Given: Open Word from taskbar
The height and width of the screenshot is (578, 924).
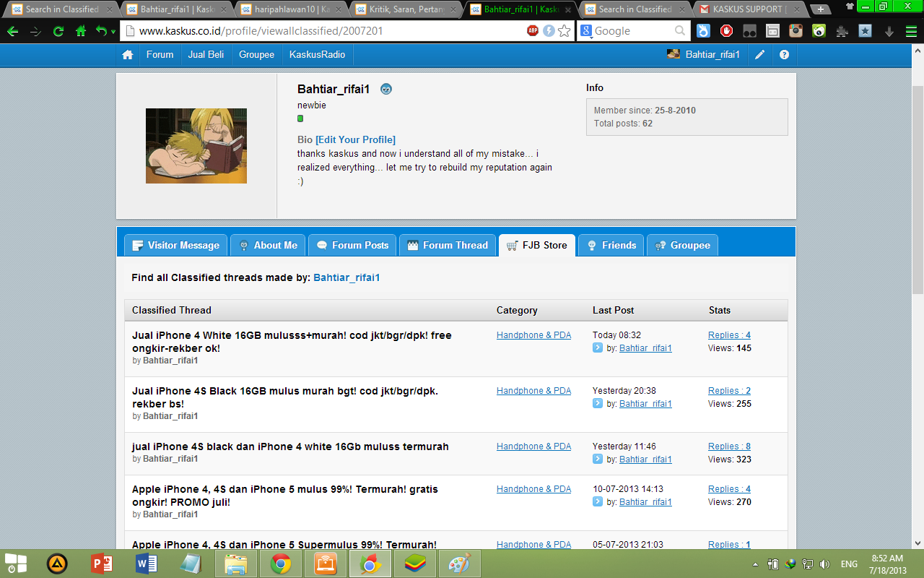Looking at the screenshot, I should [x=147, y=564].
